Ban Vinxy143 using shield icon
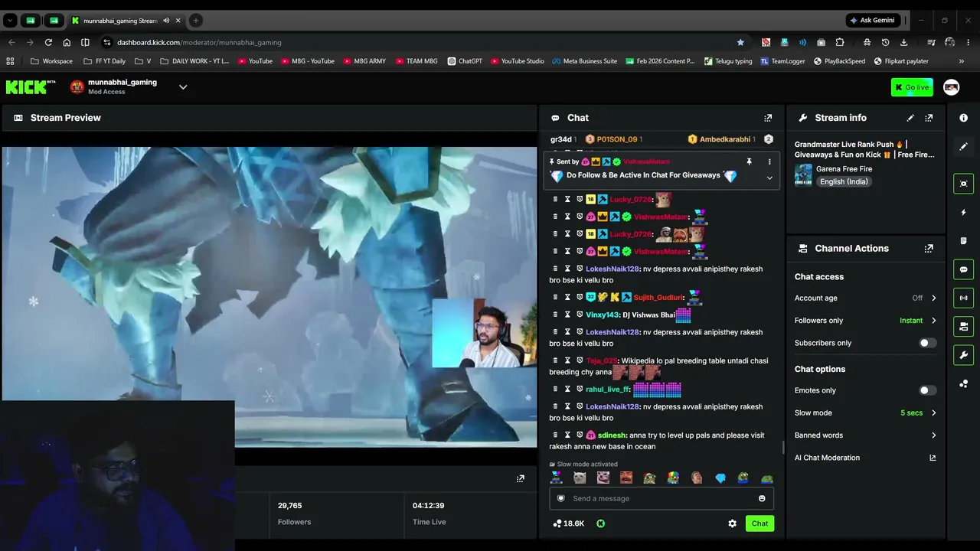This screenshot has height=551, width=980. pyautogui.click(x=579, y=315)
